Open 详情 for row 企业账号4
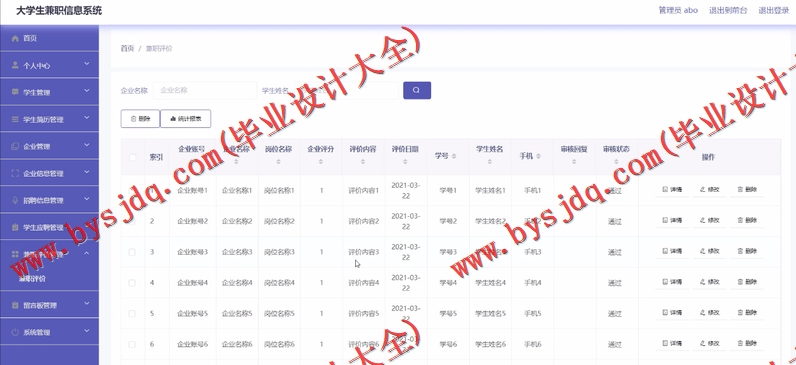 click(672, 282)
